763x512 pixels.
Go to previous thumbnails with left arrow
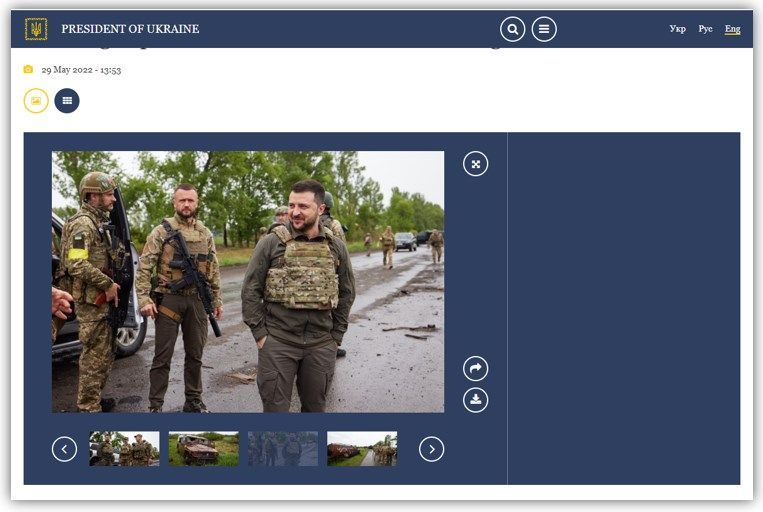(x=64, y=449)
